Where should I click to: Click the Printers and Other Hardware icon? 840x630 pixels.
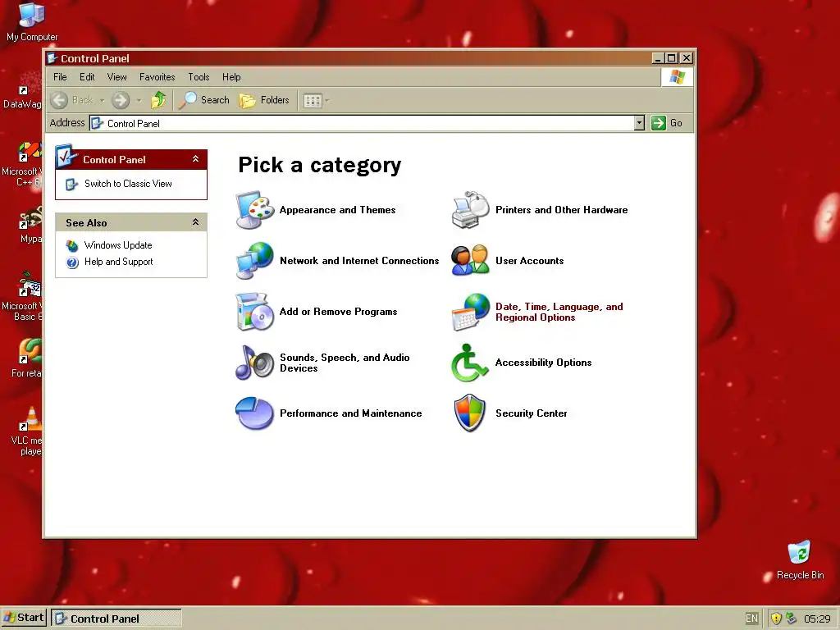pyautogui.click(x=471, y=210)
